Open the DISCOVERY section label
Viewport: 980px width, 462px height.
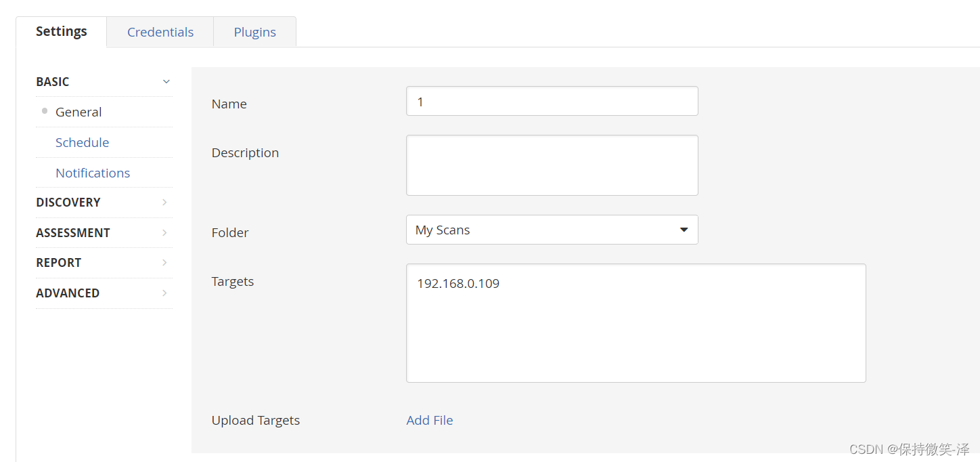(x=68, y=203)
